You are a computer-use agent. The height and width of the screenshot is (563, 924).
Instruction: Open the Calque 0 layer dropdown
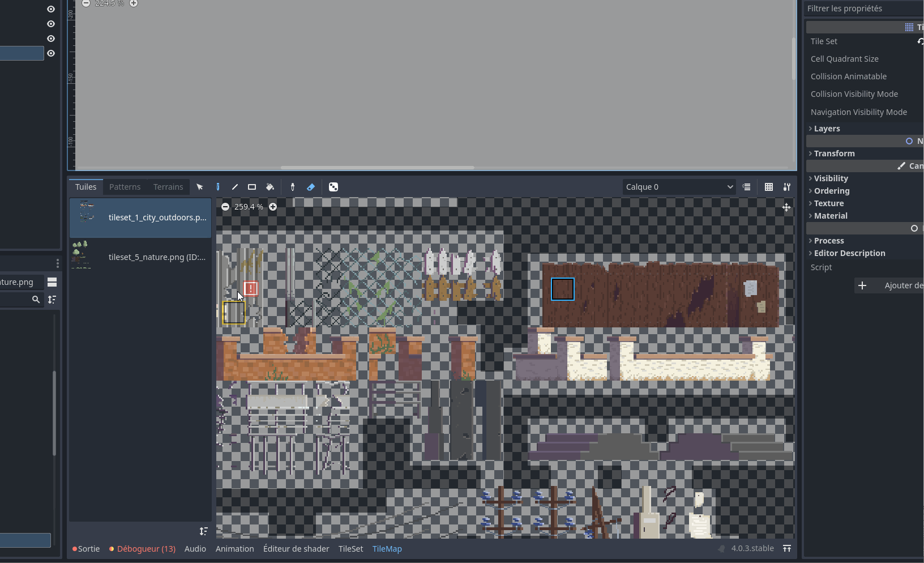click(678, 187)
